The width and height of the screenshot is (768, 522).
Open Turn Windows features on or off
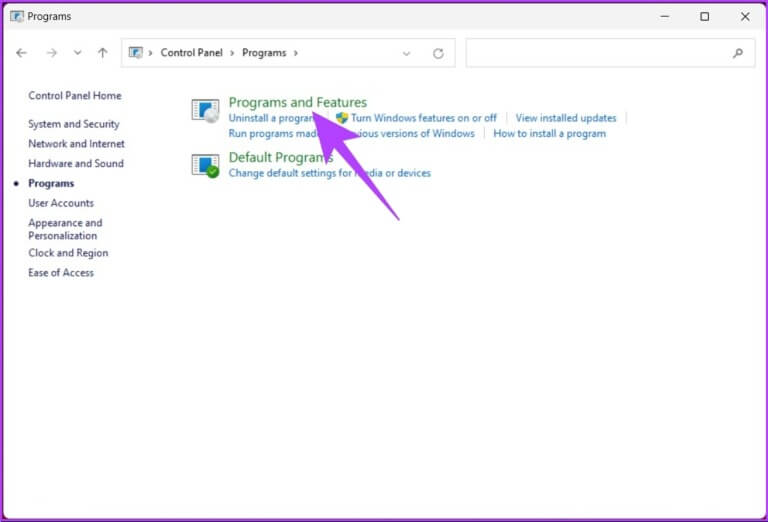tap(424, 118)
